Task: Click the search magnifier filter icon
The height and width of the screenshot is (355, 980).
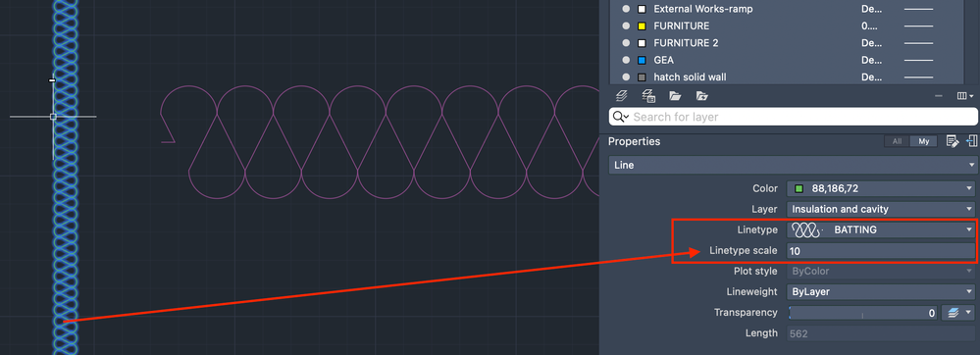Action: (x=621, y=117)
